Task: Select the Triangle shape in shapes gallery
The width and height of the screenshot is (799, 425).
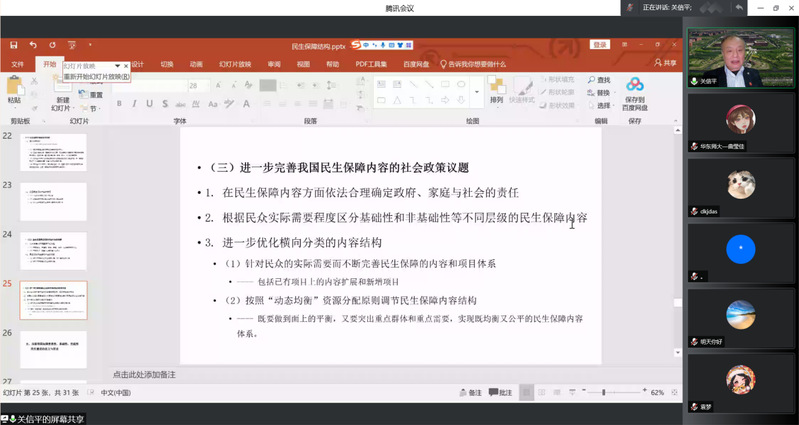Action: 397,100
